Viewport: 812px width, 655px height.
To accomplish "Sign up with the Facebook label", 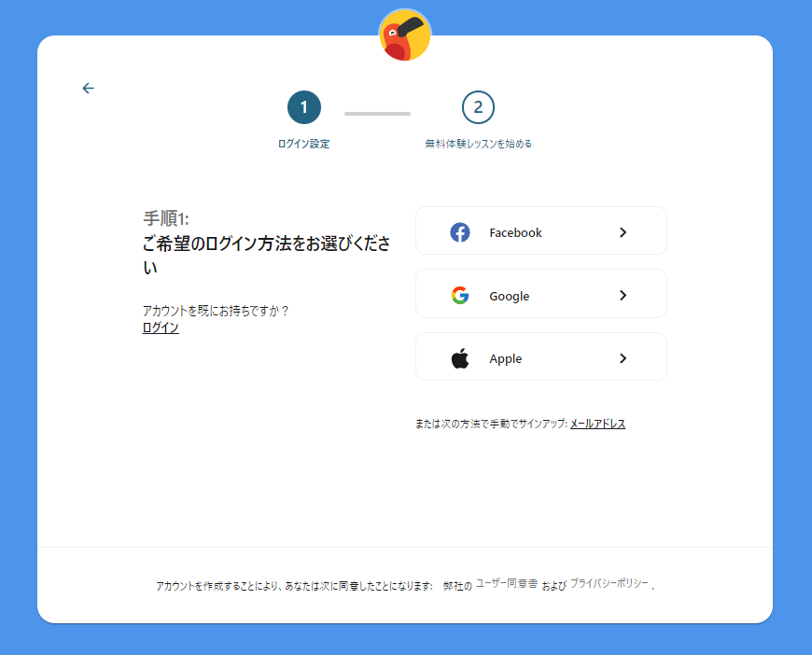I will [515, 233].
